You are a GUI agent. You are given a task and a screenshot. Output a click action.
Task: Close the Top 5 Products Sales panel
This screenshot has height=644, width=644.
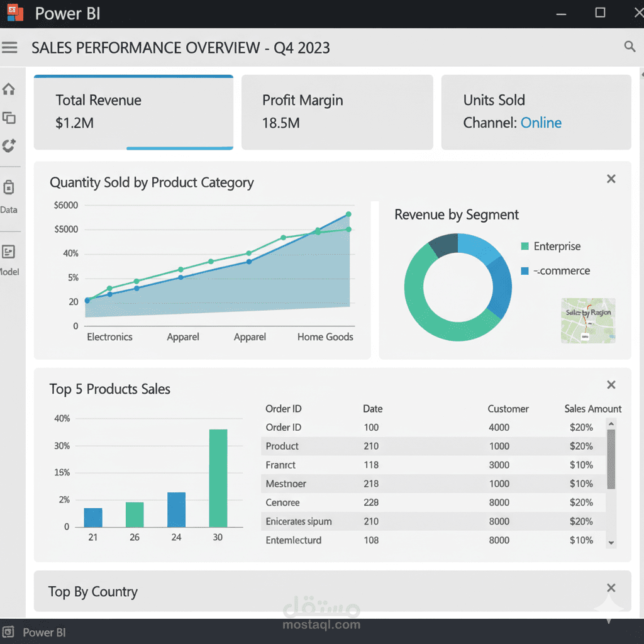611,385
